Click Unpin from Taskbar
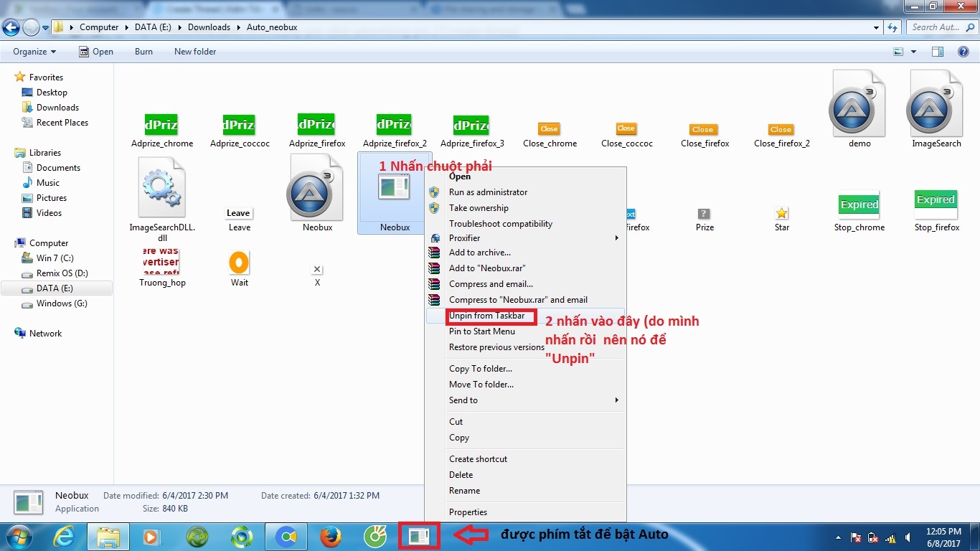This screenshot has width=980, height=551. pyautogui.click(x=525, y=316)
